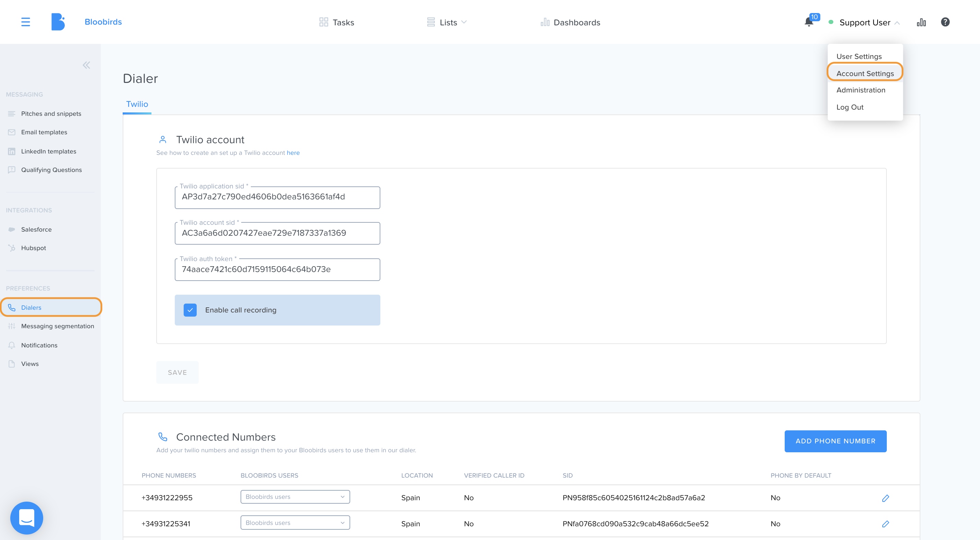
Task: Collapse the sidebar with double chevron
Action: tap(86, 65)
